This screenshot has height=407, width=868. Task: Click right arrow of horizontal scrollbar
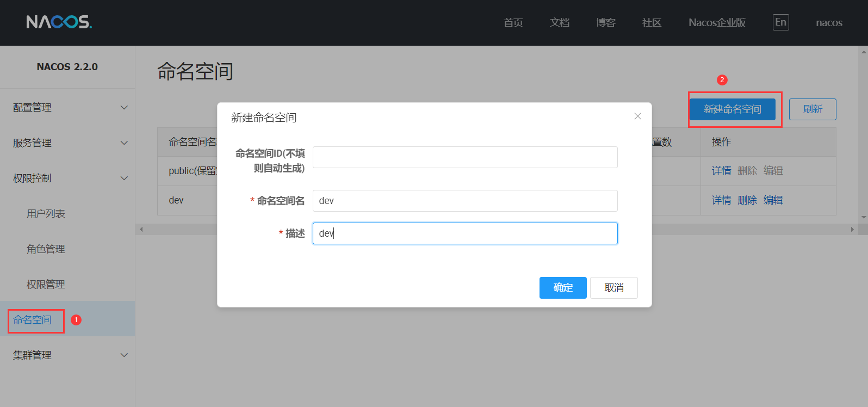[x=852, y=230]
